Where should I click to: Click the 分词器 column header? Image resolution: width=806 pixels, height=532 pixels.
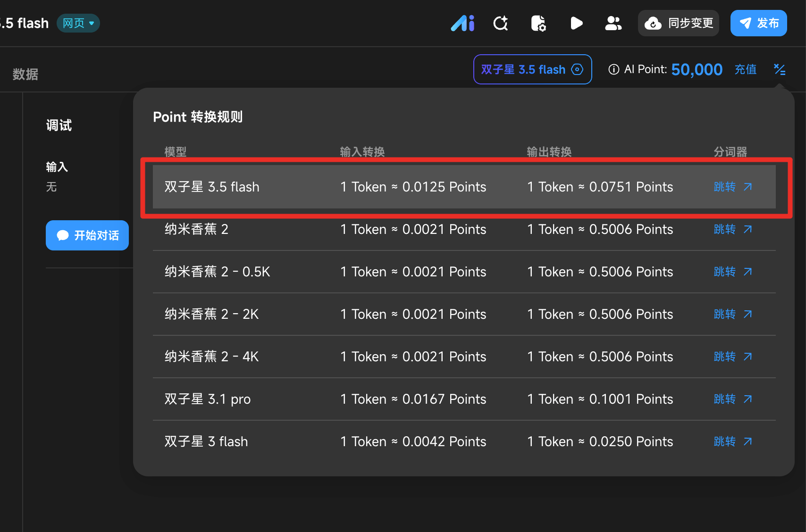(730, 151)
